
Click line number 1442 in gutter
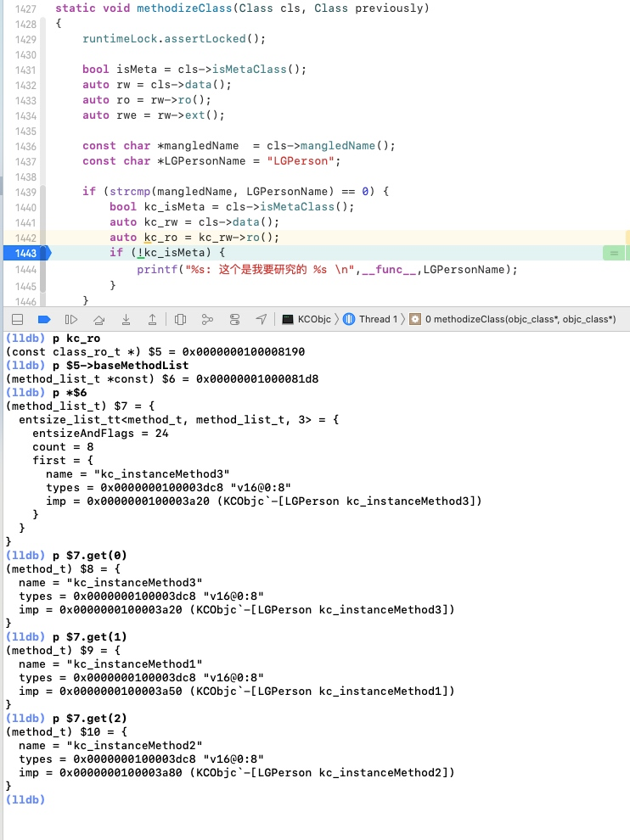[25, 238]
